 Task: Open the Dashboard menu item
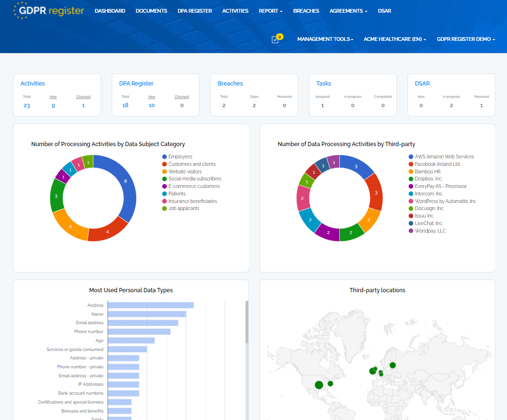coord(110,11)
